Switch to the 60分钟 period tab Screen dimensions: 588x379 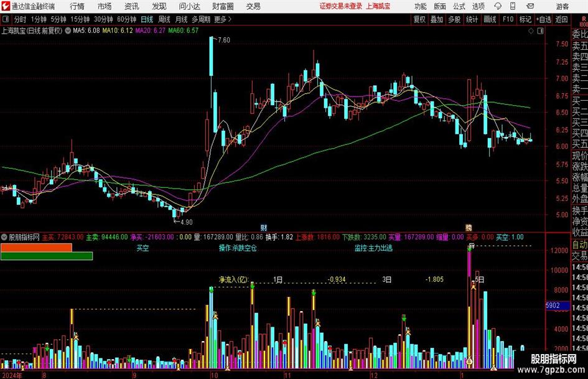126,19
